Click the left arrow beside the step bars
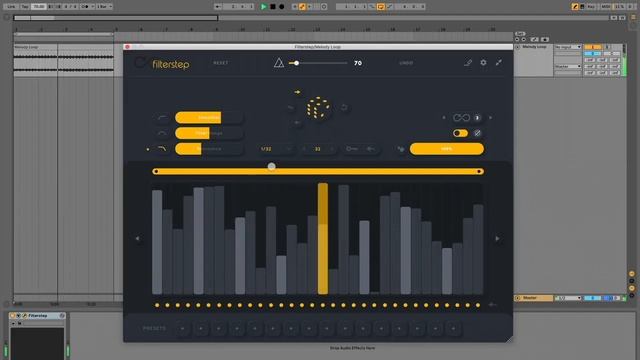Viewport: 640px width, 360px height. click(138, 238)
